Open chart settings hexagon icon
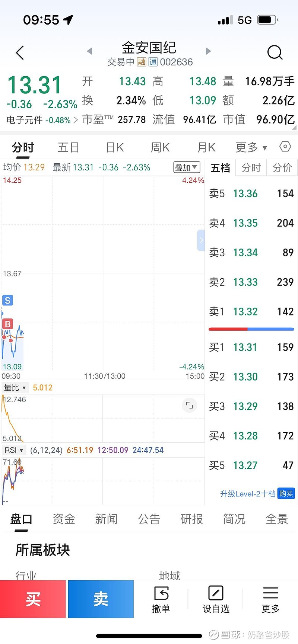298x644 pixels. point(285,147)
